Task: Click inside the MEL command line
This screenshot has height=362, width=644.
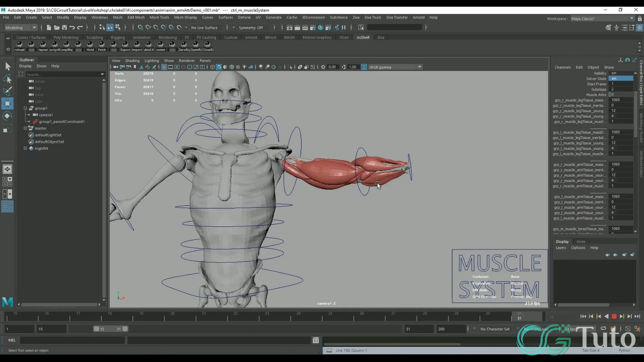Action: click(x=72, y=340)
